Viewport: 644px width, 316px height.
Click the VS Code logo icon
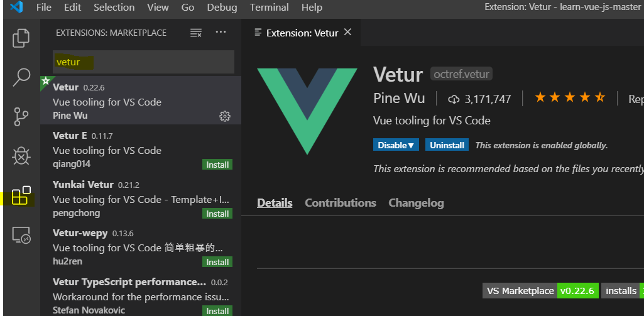(x=16, y=7)
